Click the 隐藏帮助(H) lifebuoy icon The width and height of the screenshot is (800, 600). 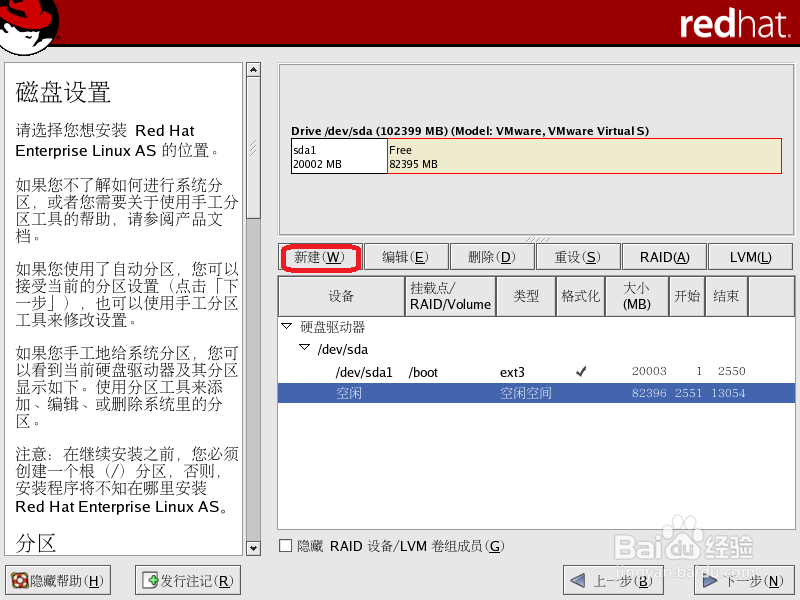coord(20,581)
